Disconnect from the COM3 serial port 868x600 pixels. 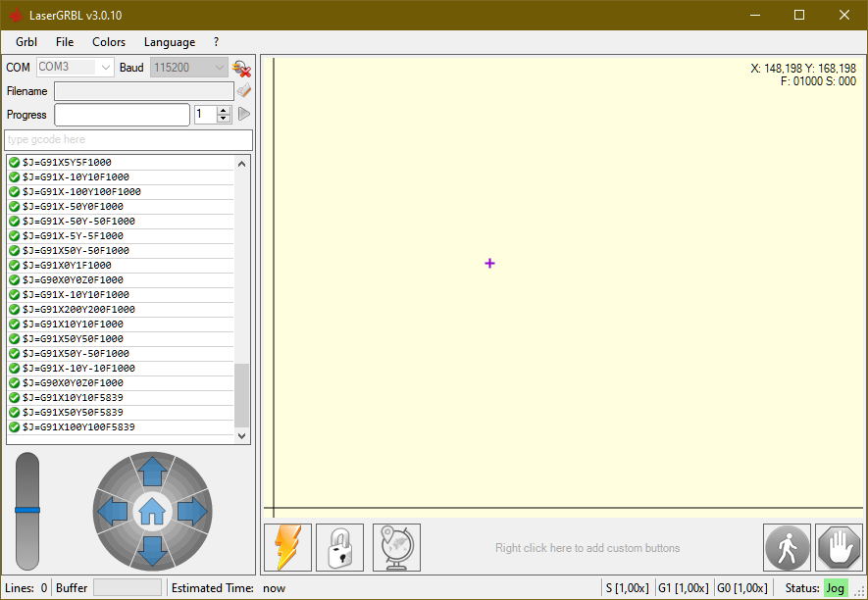pos(243,69)
